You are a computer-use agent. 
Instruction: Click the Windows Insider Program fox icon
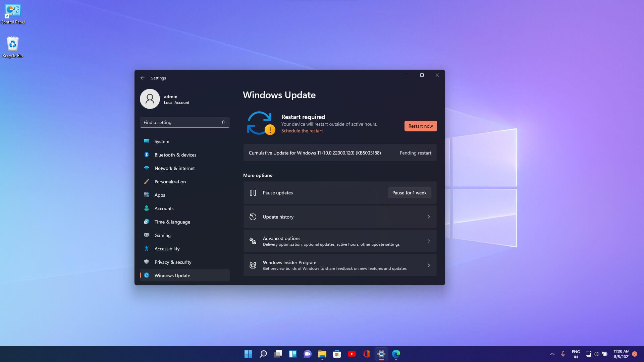tap(253, 265)
